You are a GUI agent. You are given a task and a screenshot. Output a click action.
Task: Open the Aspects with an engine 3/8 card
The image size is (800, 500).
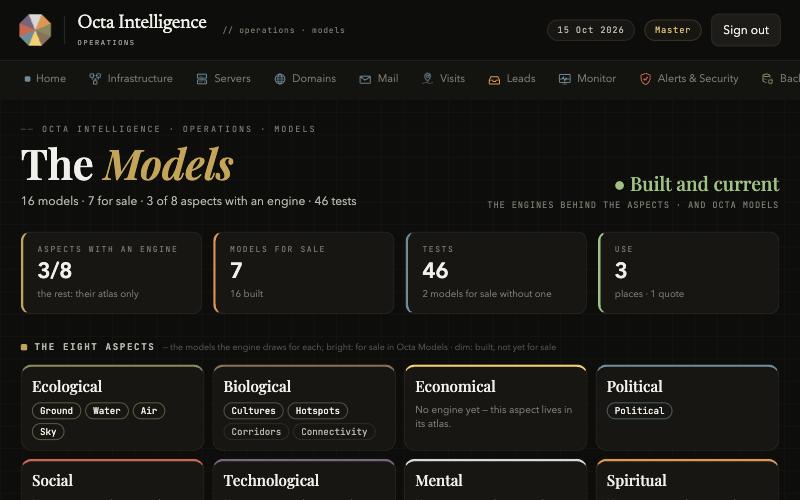click(111, 272)
